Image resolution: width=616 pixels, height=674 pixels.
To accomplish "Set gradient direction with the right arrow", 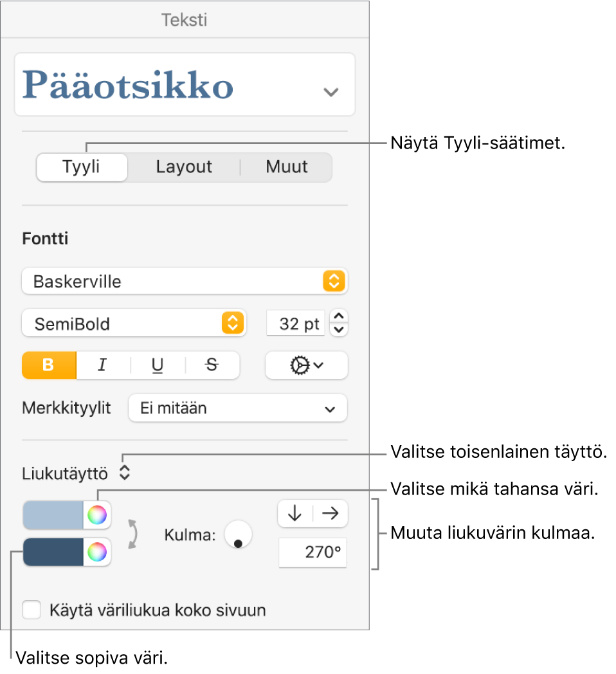I will (330, 513).
